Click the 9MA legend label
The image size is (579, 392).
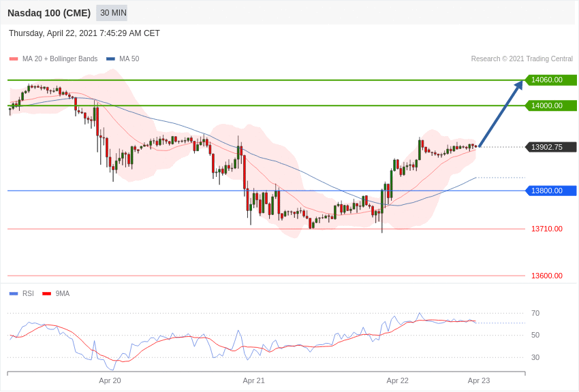63,293
